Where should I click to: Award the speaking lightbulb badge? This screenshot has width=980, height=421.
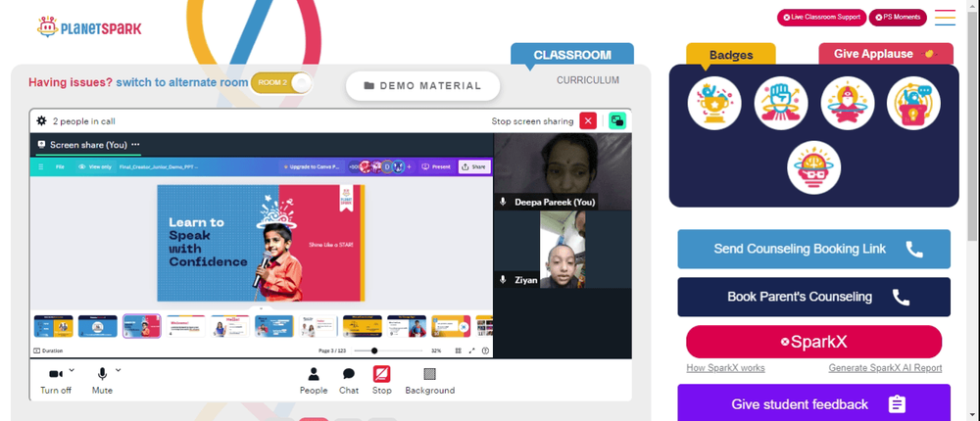[913, 103]
